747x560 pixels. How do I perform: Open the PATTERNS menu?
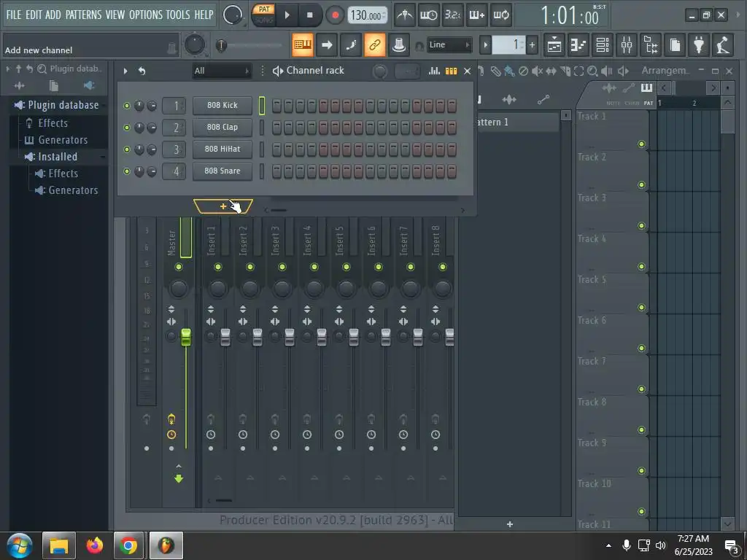(83, 15)
